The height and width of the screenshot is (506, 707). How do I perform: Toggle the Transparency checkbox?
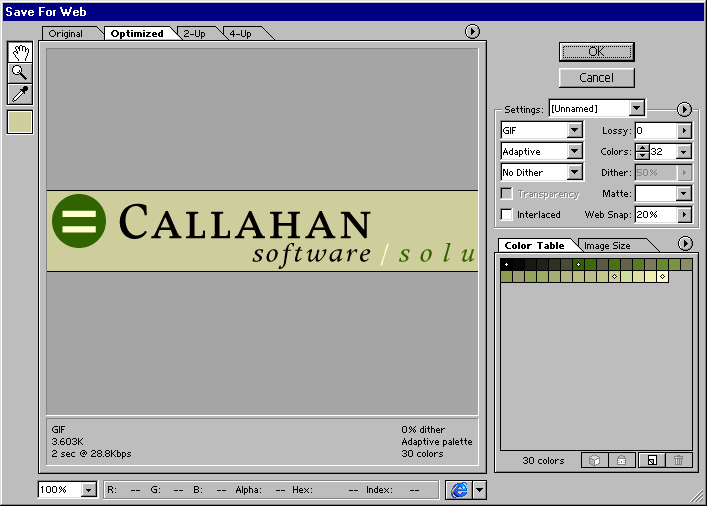[507, 194]
